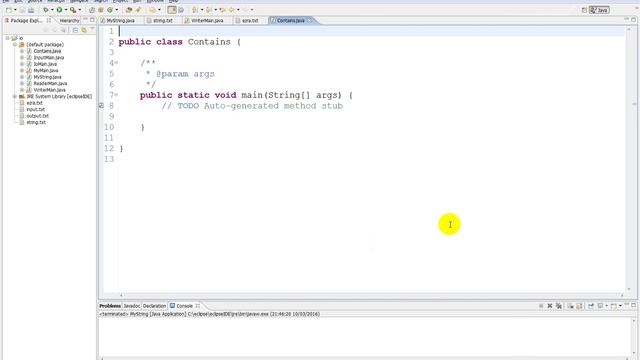Toggle Mark Occurrences toolbar button
The width and height of the screenshot is (640, 360).
172,10
